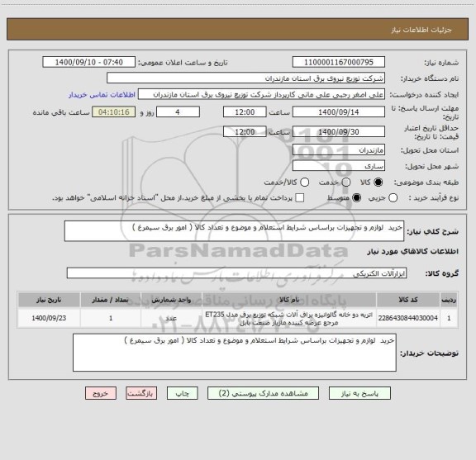Click the announcement date field 1400/09/10 - 07:40
The image size is (476, 460).
89,62
